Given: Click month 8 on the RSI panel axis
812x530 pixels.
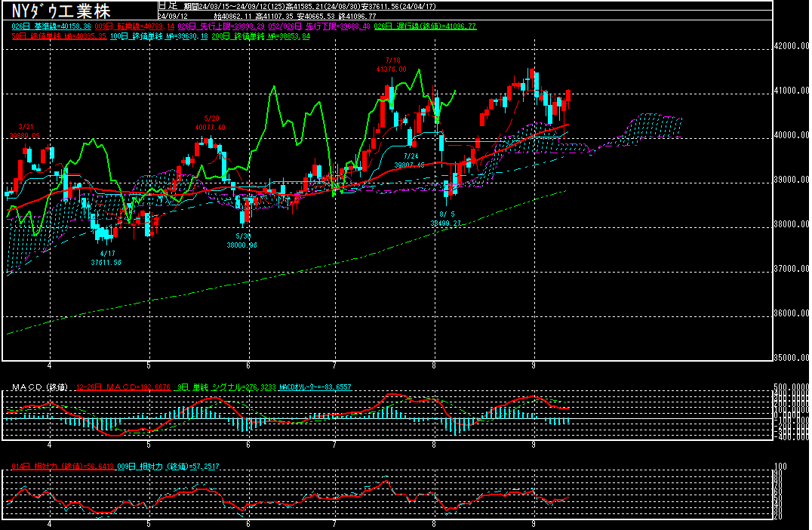Looking at the screenshot, I should pos(434,524).
